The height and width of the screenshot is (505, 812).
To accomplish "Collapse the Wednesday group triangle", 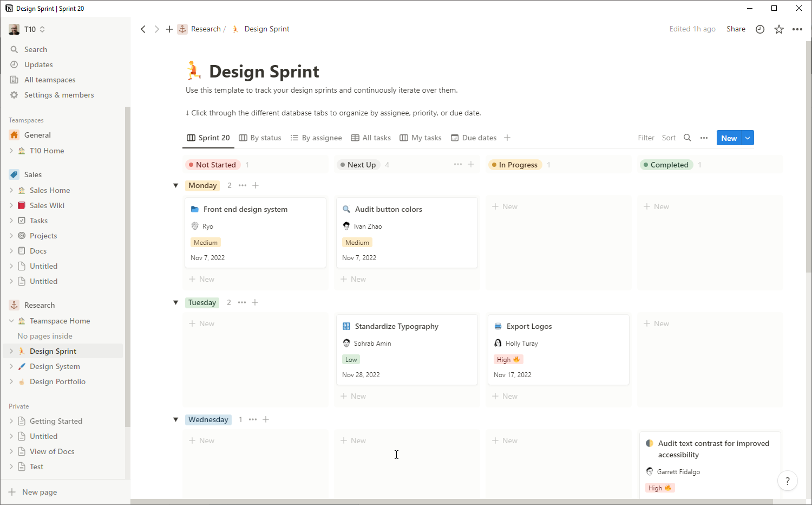I will tap(175, 419).
